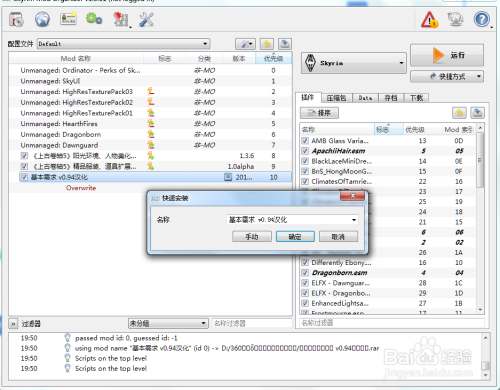Click the 手动 manual button
Screen dimensions: 500x390
(x=252, y=237)
